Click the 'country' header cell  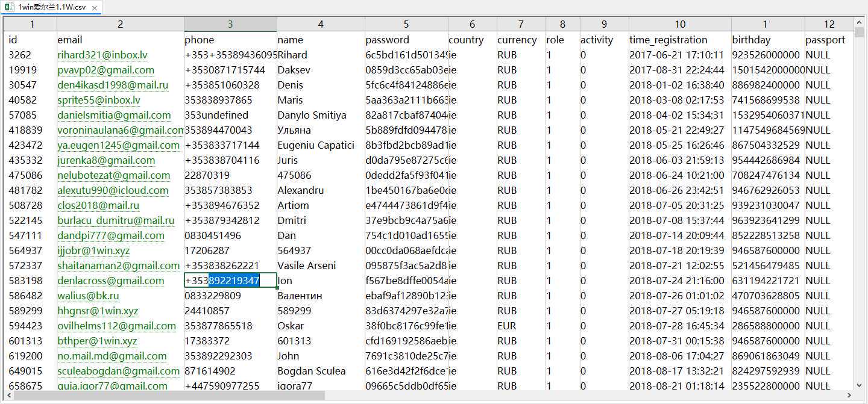tap(473, 40)
